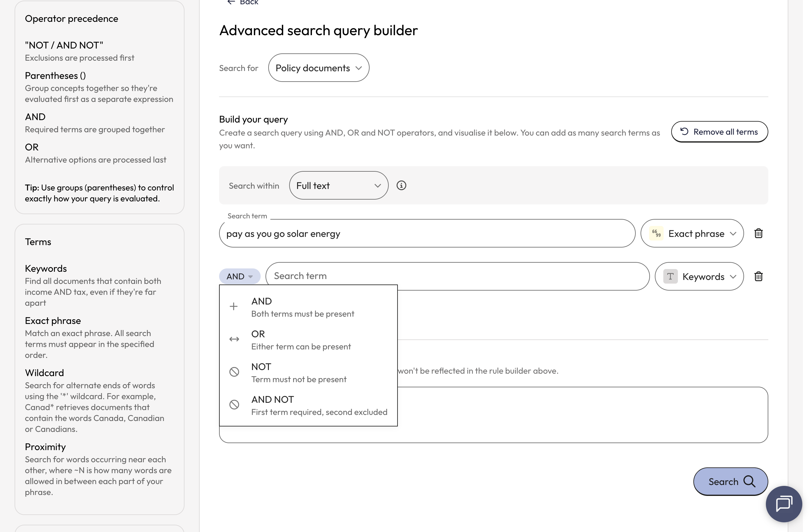Select NOT: Term must not be present
The image size is (812, 532).
[x=308, y=372]
